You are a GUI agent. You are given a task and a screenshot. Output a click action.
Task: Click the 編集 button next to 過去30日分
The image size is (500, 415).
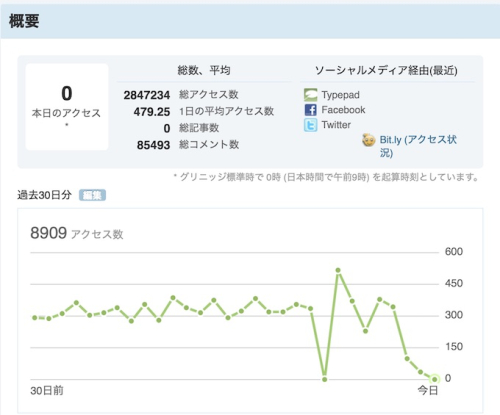[x=92, y=195]
